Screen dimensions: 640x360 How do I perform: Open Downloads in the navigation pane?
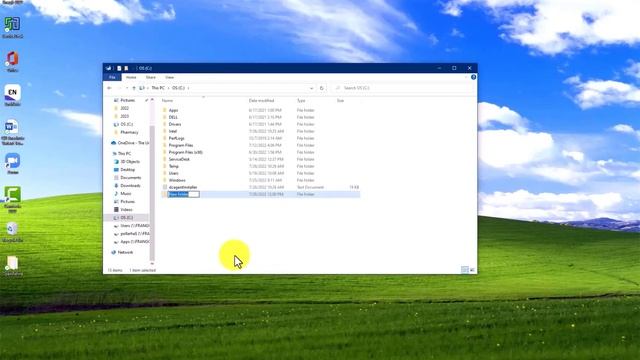[x=130, y=186]
